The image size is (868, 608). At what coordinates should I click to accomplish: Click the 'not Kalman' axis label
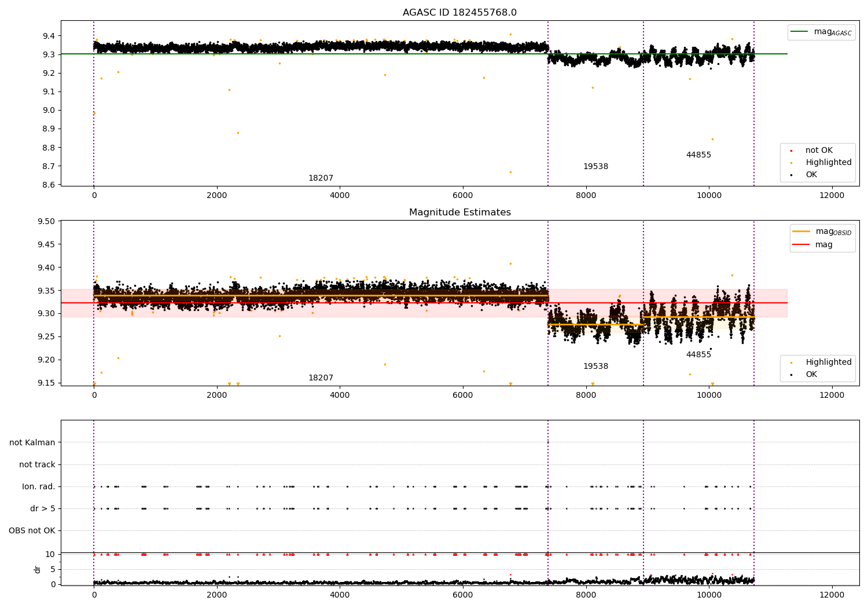pos(32,443)
